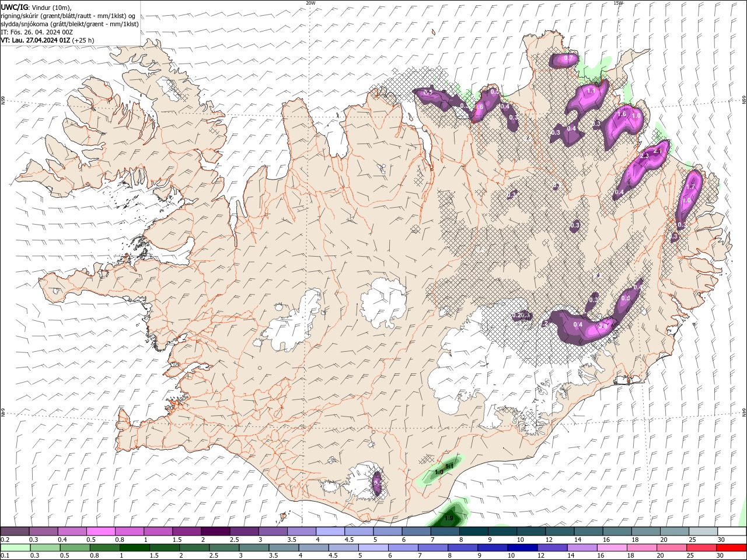This screenshot has width=747, height=560.
Task: Select the red bottom legend swatch after 30
Action: [x=731, y=548]
